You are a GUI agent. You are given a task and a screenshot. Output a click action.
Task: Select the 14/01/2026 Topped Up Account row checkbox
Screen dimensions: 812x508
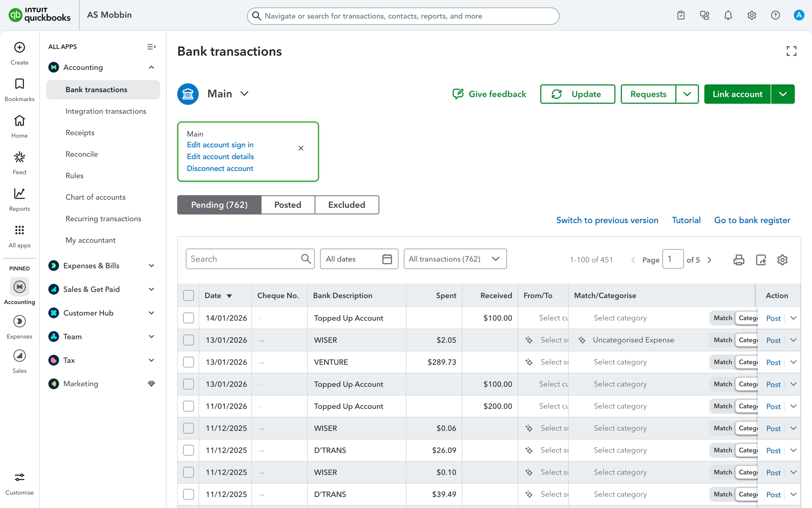point(189,318)
